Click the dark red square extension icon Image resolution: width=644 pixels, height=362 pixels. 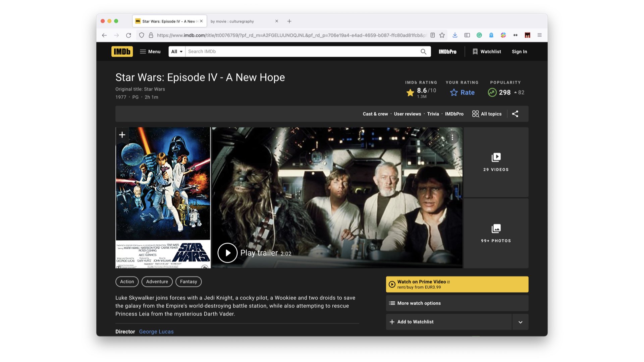click(x=527, y=35)
